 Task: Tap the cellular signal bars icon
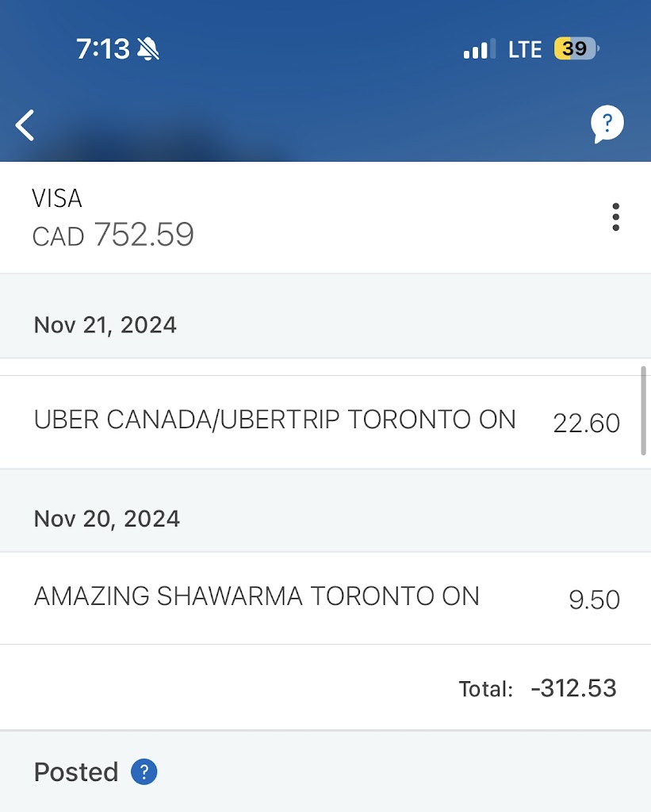point(479,49)
